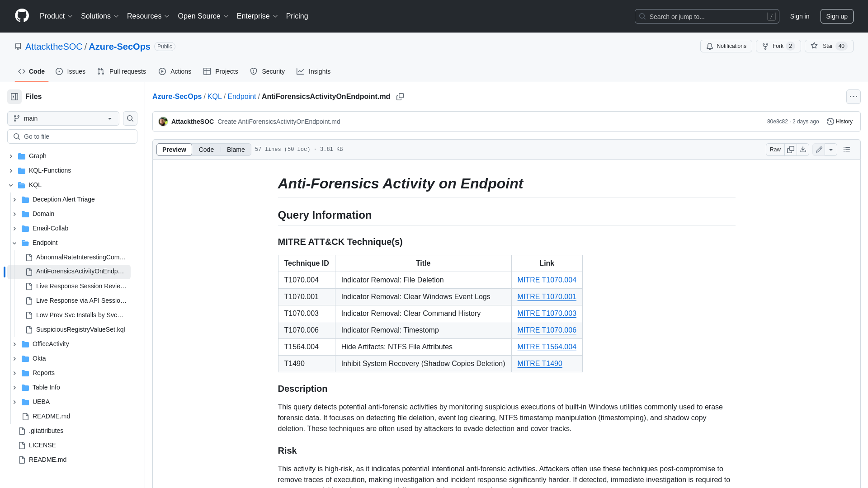Open the MITRE T1070.004 link

[547, 280]
